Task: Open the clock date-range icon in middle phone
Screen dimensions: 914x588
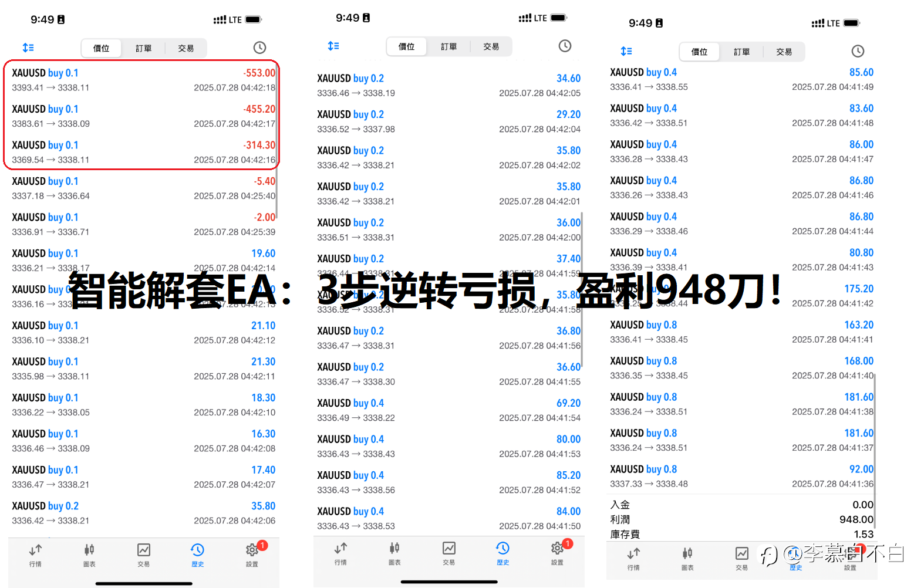Action: pos(565,46)
